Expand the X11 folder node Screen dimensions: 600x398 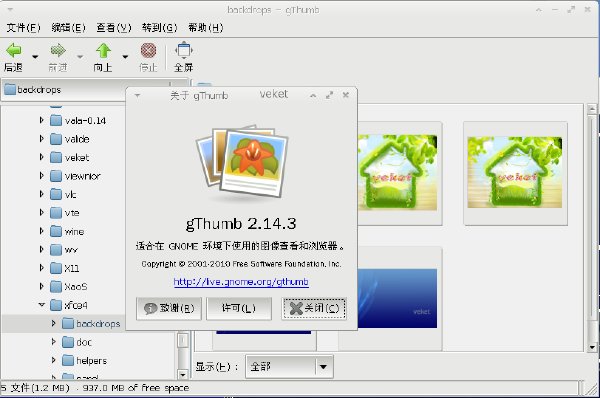(41, 268)
